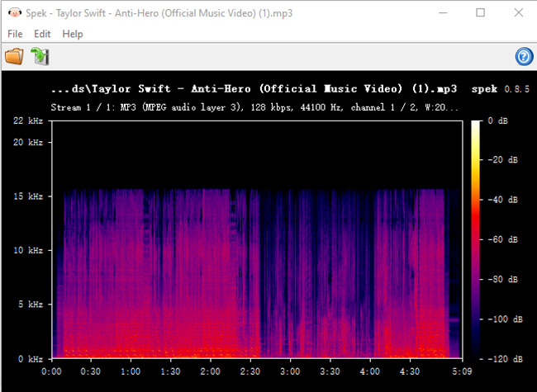Image resolution: width=537 pixels, height=392 pixels.
Task: Click the 10 kHz frequency label
Action: 28,250
